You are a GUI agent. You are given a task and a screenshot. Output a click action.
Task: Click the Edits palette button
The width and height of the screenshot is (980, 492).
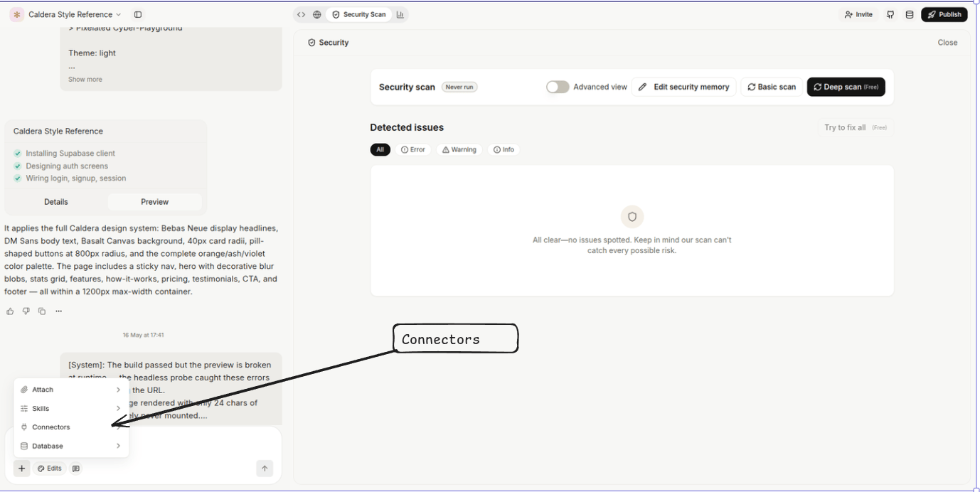tap(50, 469)
